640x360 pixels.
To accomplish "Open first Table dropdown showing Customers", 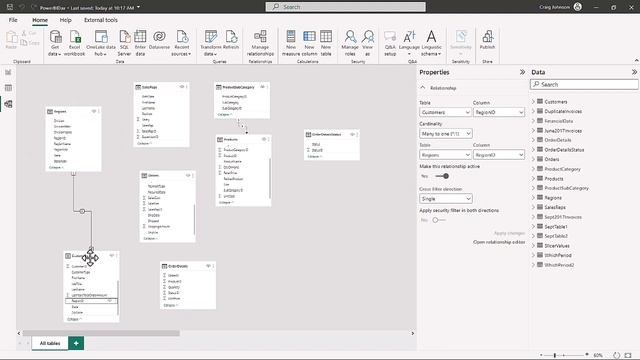I will [x=445, y=112].
